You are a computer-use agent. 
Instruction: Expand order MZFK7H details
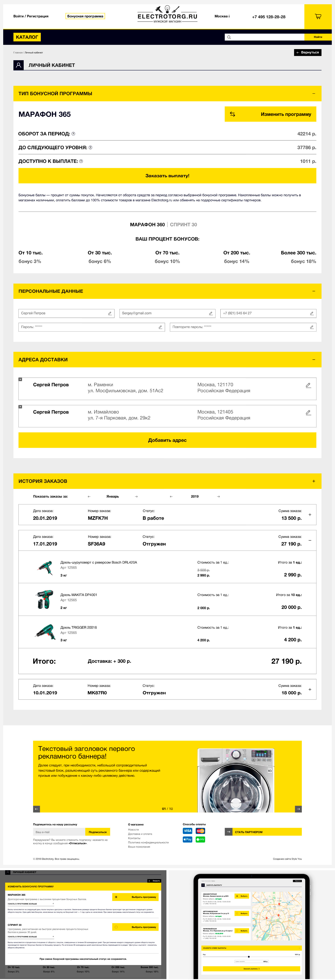click(310, 515)
